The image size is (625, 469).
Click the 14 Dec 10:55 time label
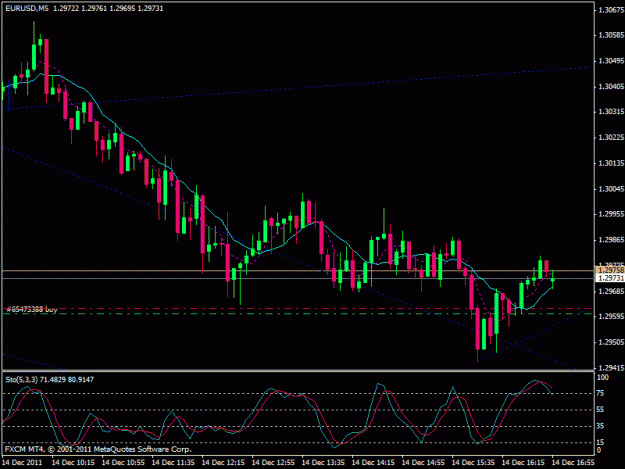tap(123, 463)
